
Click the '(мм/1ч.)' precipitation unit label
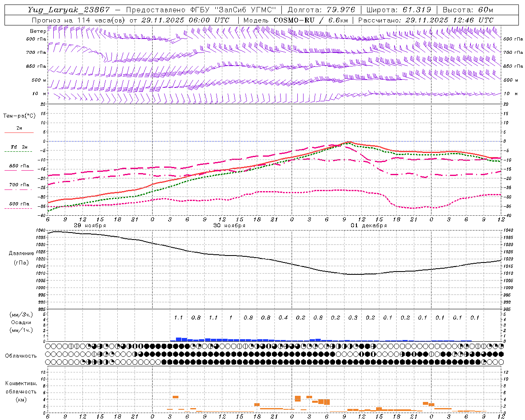point(21,330)
